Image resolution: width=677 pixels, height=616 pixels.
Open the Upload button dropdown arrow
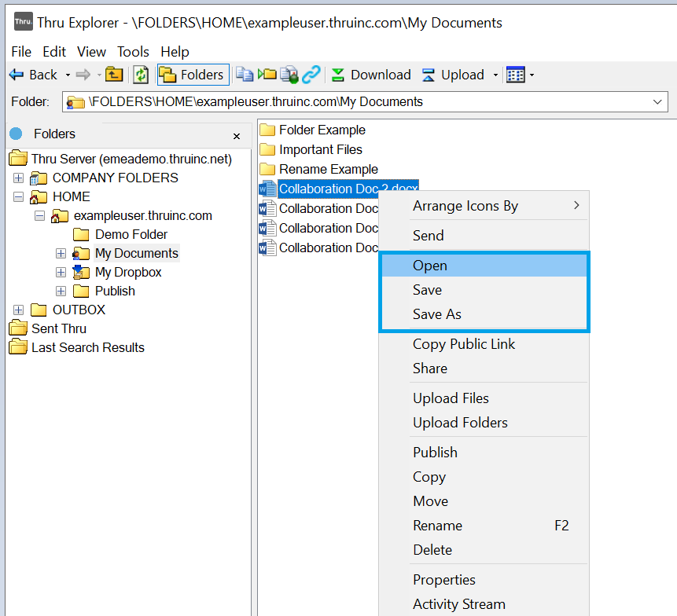click(x=495, y=75)
